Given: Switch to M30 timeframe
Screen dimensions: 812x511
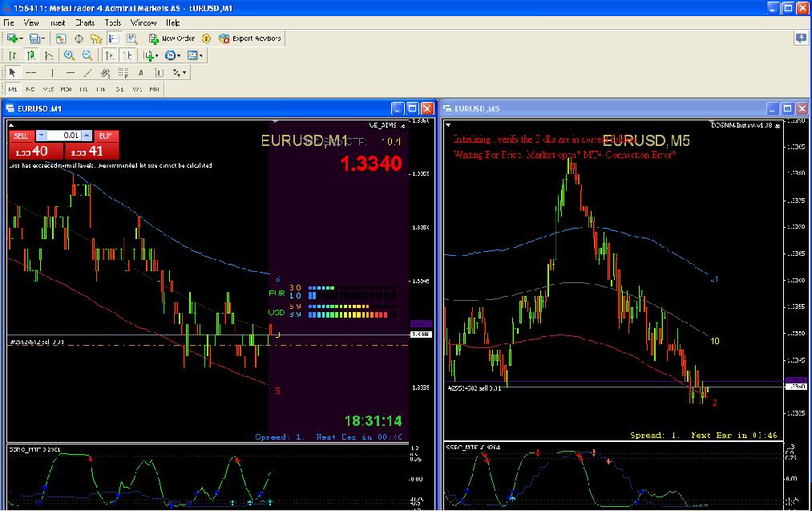Looking at the screenshot, I should tap(66, 89).
